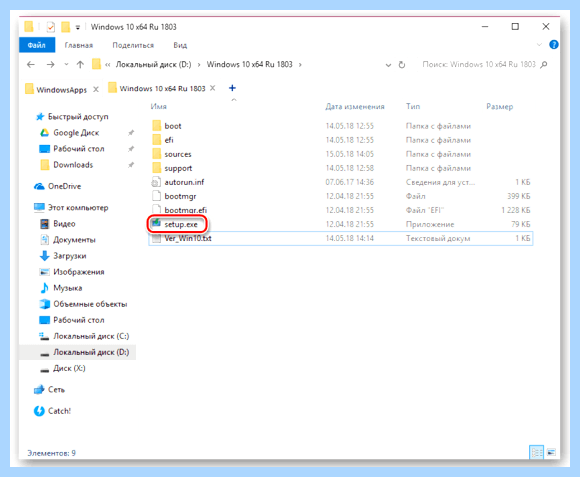Open the Главная ribbon tab
The image size is (580, 477).
[78, 45]
